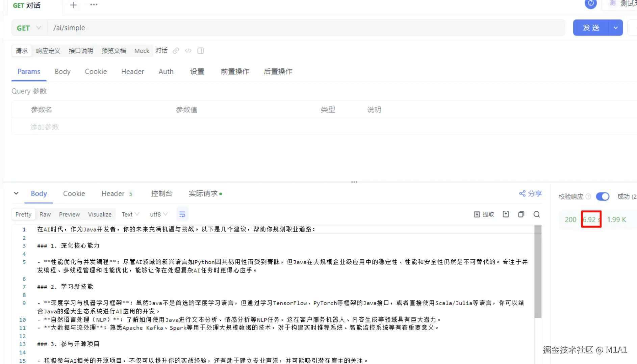This screenshot has height=364, width=637.
Task: Click 添加参数 to add a query parameter
Action: click(45, 127)
